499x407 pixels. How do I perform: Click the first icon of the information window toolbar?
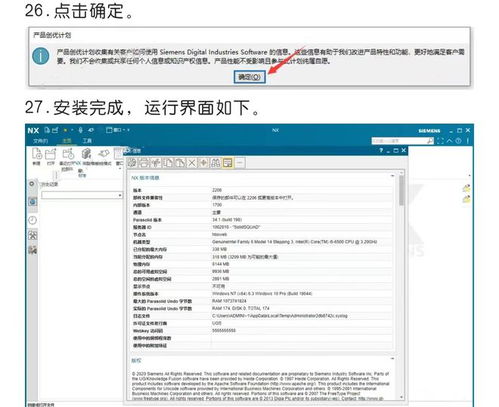point(132,163)
